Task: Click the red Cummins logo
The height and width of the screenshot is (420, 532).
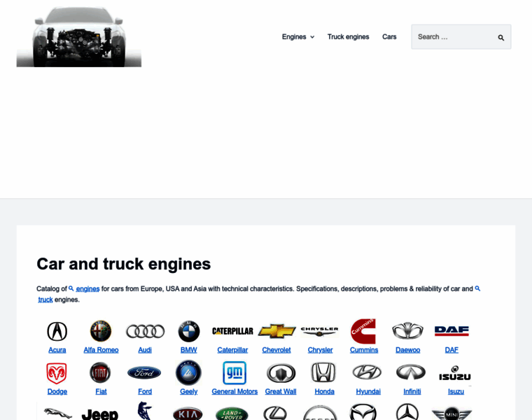Action: [x=363, y=331]
